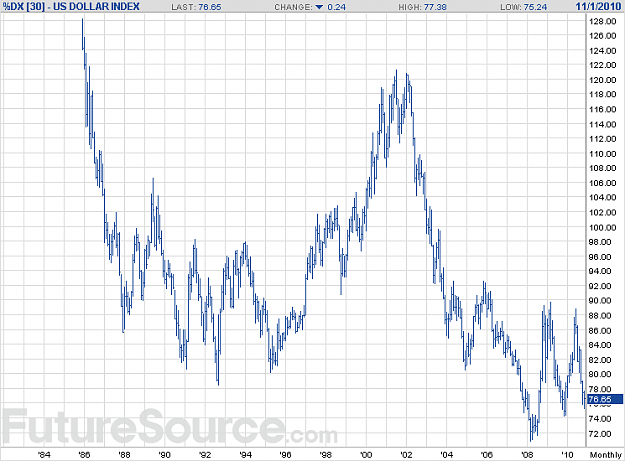Image resolution: width=625 pixels, height=461 pixels.
Task: Click the %DX [30] - US DOLLAR INDEX title
Action: point(71,6)
